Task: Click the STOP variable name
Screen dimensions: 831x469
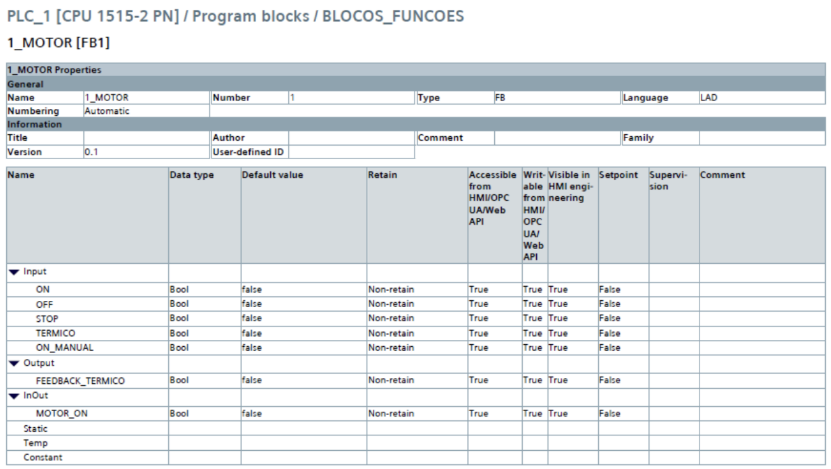Action: [x=47, y=318]
